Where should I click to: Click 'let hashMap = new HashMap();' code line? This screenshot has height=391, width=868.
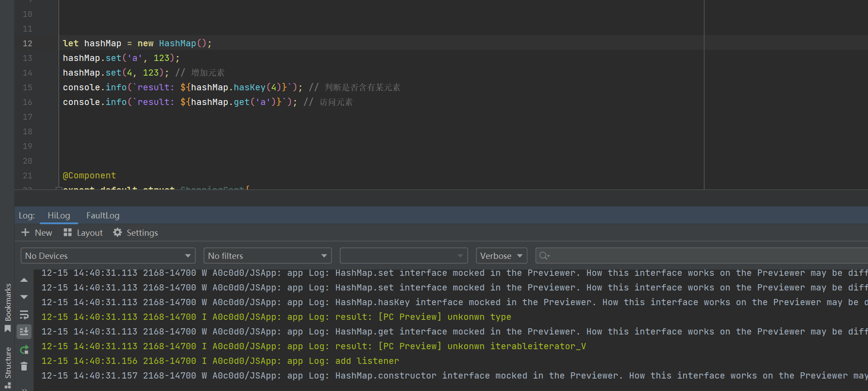point(137,44)
